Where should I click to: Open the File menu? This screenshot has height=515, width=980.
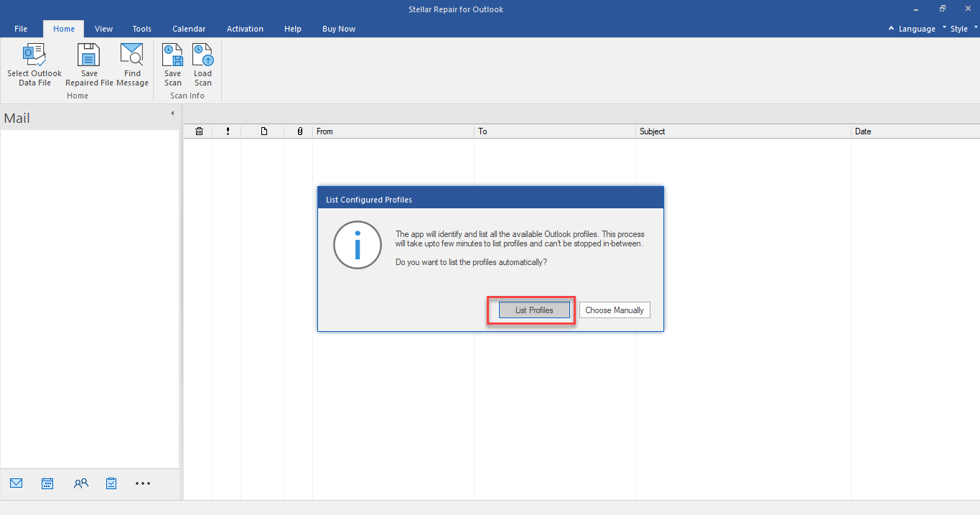click(21, 29)
